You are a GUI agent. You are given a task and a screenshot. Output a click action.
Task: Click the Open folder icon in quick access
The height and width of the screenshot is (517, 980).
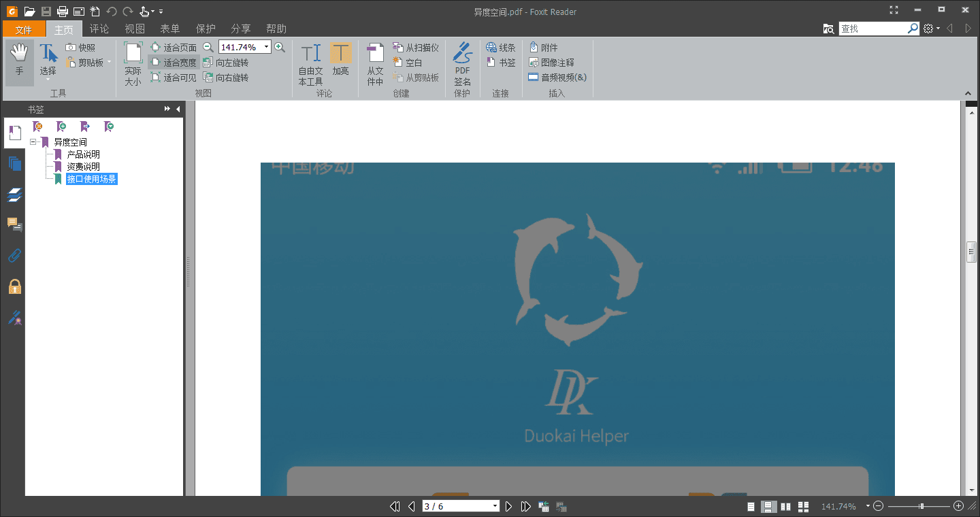click(x=29, y=11)
